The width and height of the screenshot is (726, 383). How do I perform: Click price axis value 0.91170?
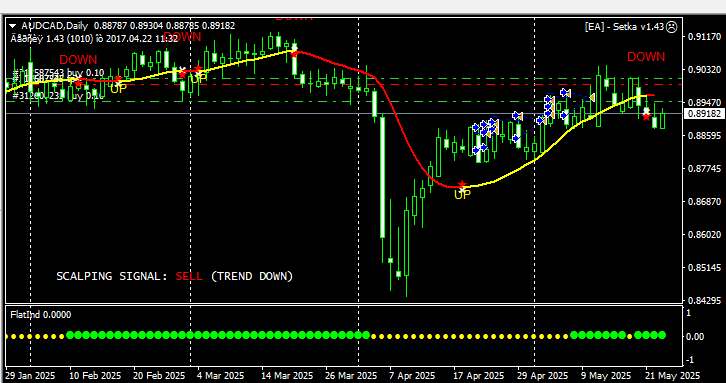tap(704, 37)
